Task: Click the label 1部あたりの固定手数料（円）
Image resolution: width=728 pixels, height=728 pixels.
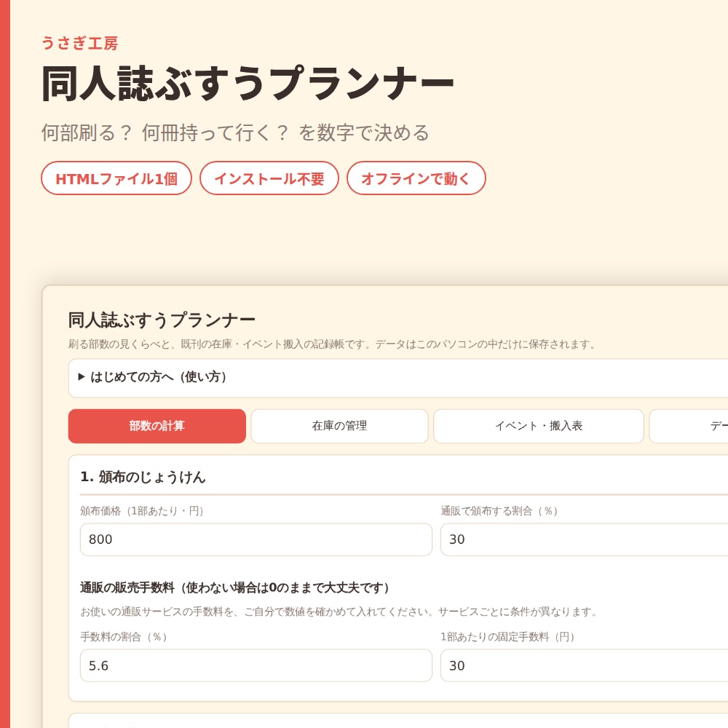Action: pyautogui.click(x=508, y=637)
